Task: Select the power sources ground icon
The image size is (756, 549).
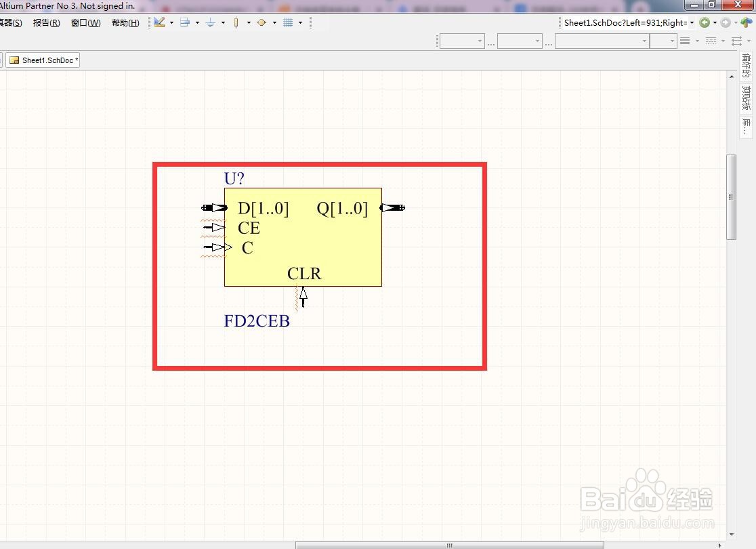Action: (210, 22)
